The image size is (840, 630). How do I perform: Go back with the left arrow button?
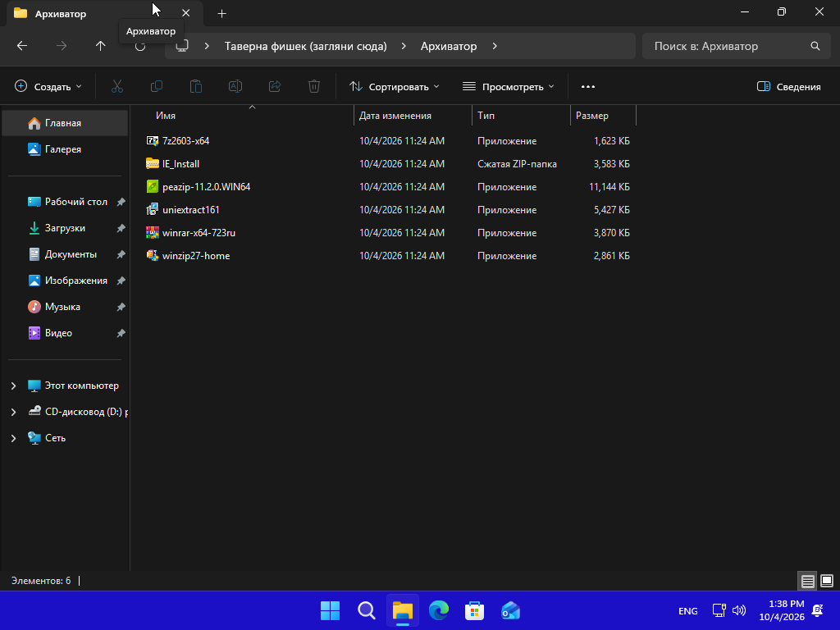pos(22,46)
